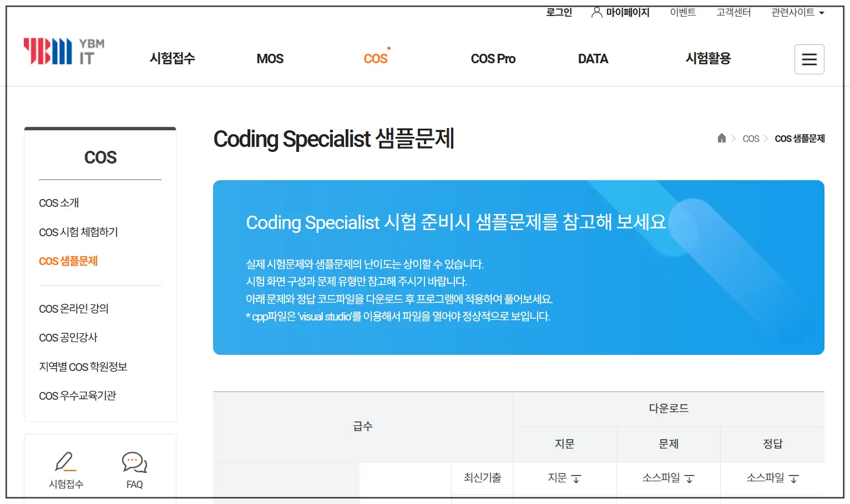Screen dimensions: 850x504
Task: Click the home icon in the breadcrumb
Action: pos(722,138)
